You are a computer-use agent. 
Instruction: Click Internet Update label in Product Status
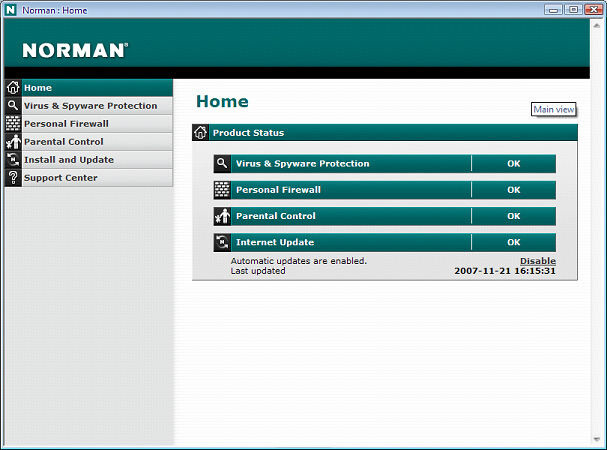pyautogui.click(x=275, y=242)
